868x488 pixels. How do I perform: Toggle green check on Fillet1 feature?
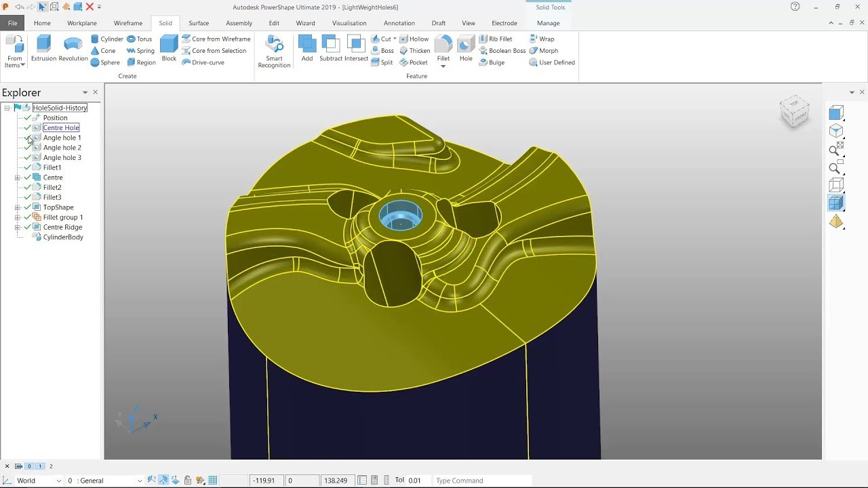(x=28, y=167)
